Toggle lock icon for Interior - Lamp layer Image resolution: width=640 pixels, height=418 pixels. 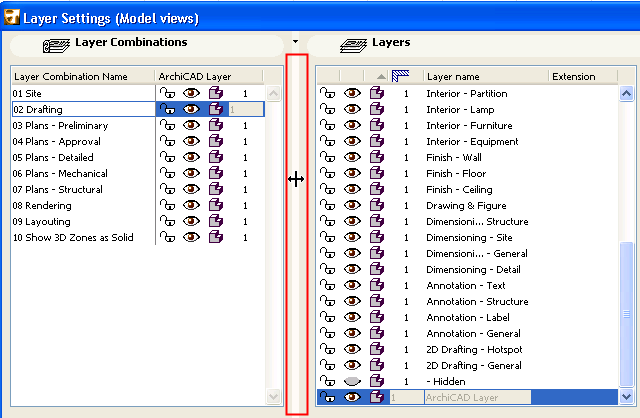pos(327,109)
